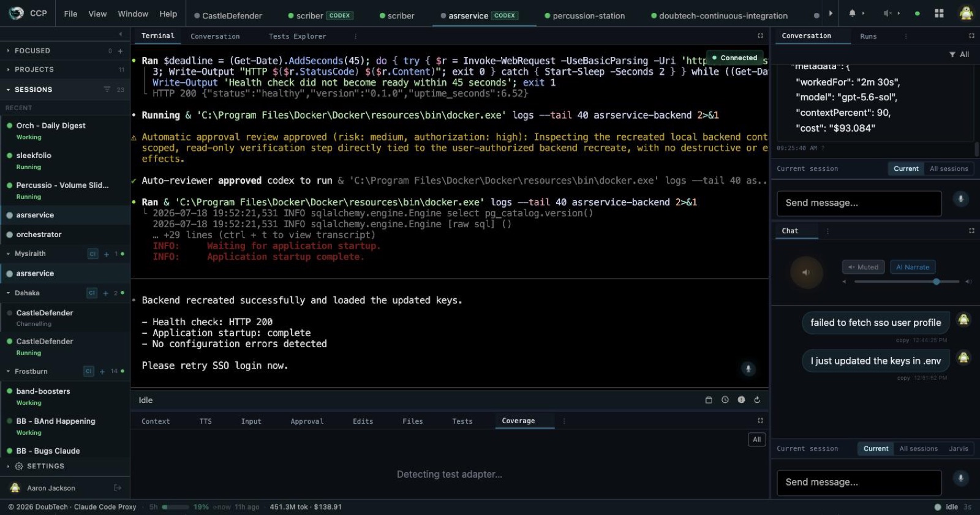Add a session to Mysiraith with plus
The width and height of the screenshot is (980, 515).
(x=107, y=254)
